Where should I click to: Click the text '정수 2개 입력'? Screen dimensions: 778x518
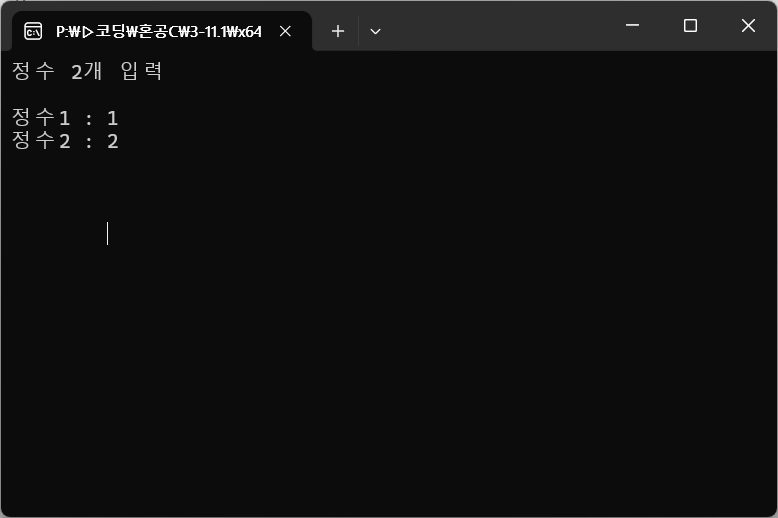87,71
